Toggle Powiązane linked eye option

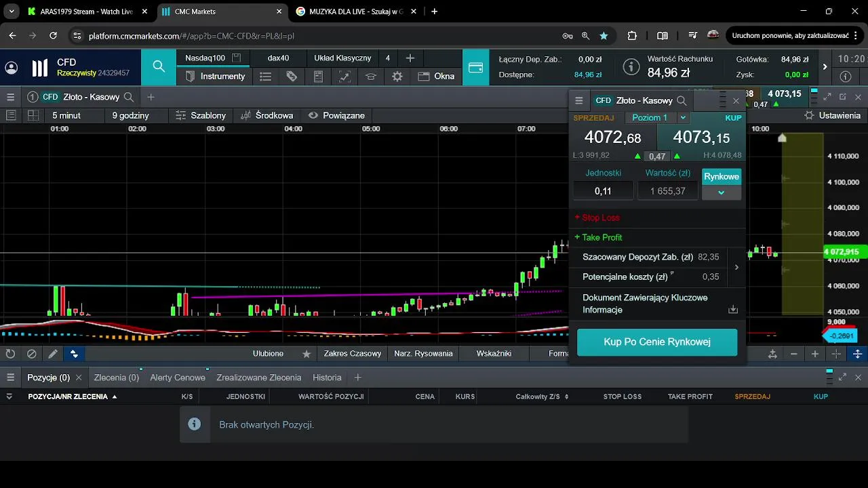(x=337, y=115)
